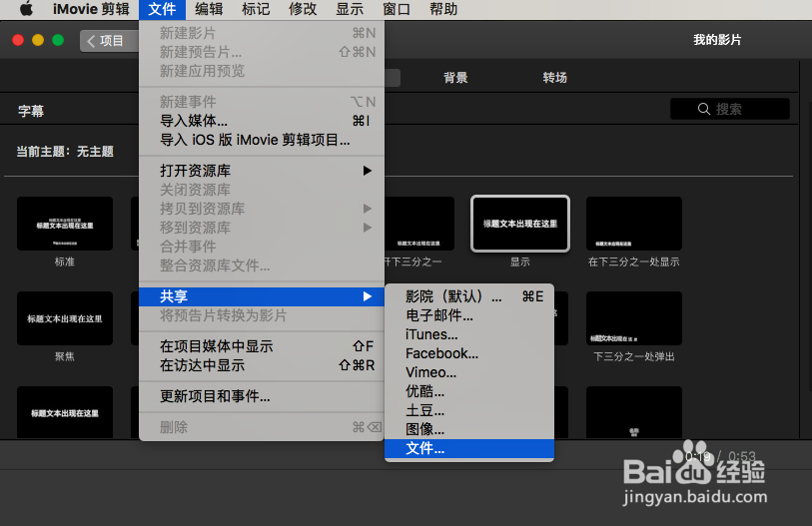812x526 pixels.
Task: Open the 修改 menu
Action: pyautogui.click(x=303, y=9)
